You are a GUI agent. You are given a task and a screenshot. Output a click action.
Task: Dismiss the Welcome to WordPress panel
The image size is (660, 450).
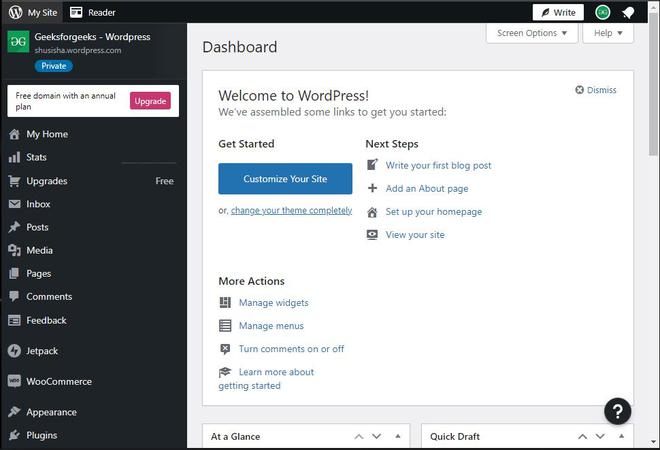coord(596,90)
